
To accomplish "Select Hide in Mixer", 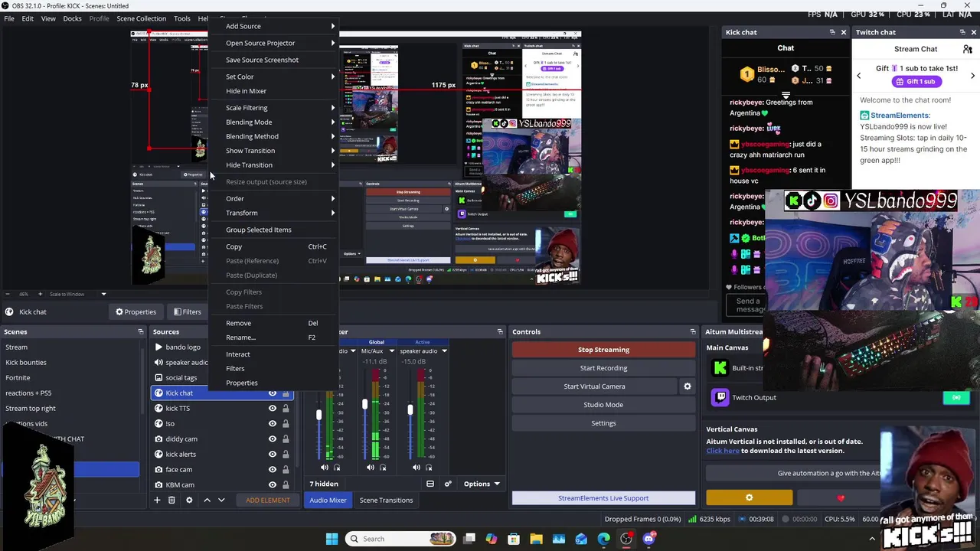I will point(273,91).
